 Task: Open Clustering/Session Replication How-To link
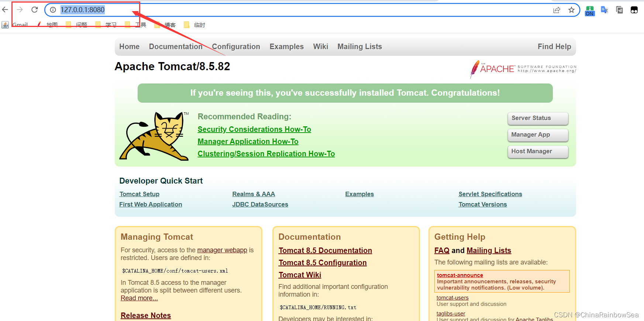(266, 154)
